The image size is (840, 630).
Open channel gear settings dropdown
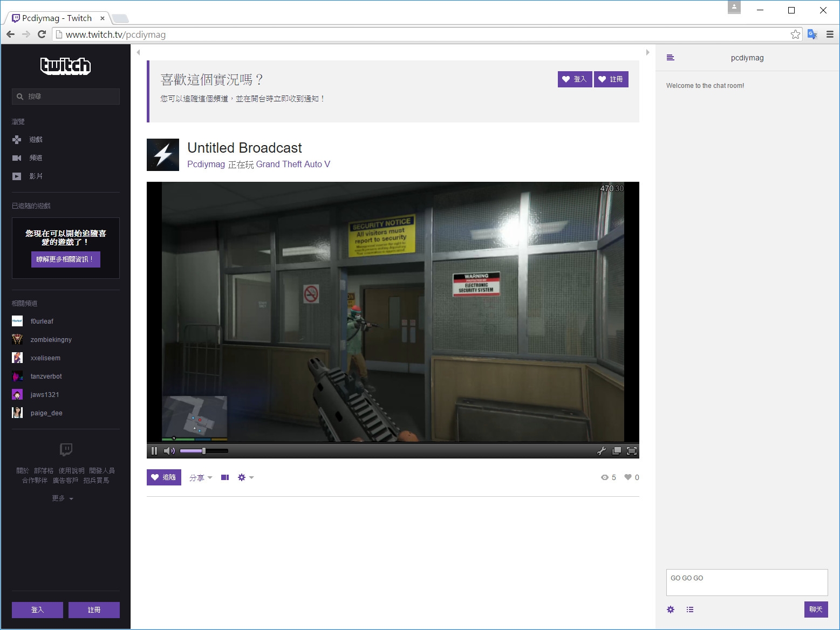pos(245,477)
